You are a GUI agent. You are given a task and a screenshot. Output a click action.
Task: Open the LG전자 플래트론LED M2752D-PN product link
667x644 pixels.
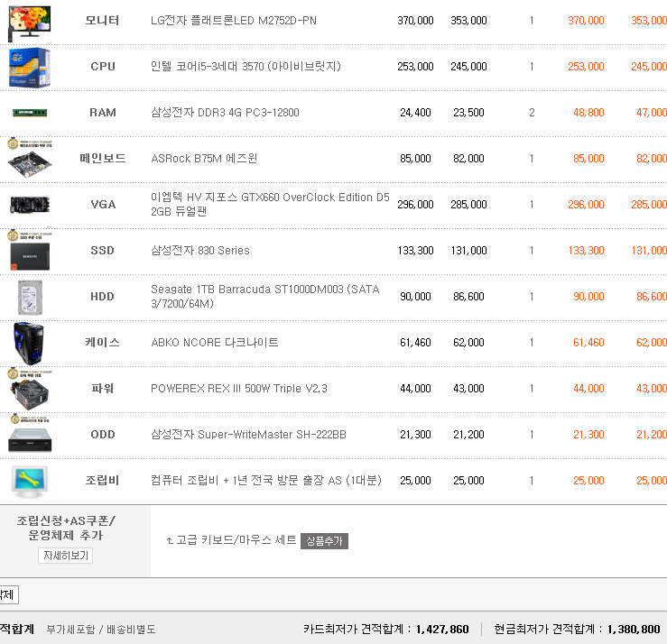[234, 21]
